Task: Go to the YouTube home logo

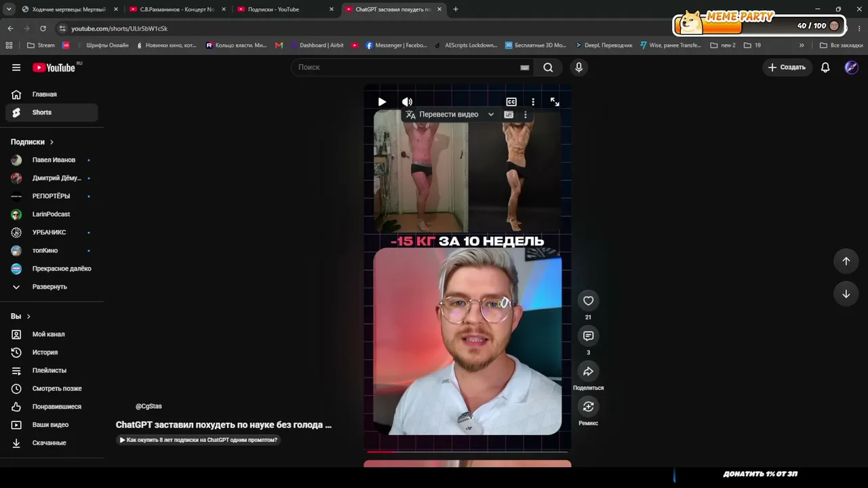Action: pos(54,67)
